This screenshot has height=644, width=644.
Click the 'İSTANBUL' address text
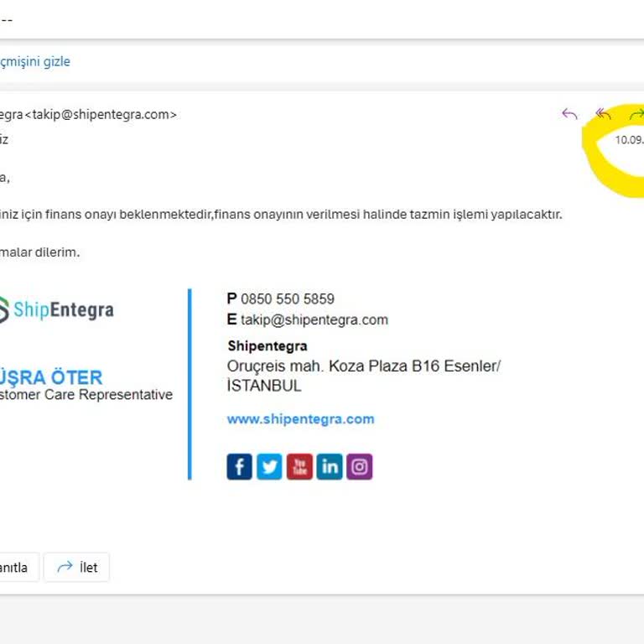coord(264,386)
